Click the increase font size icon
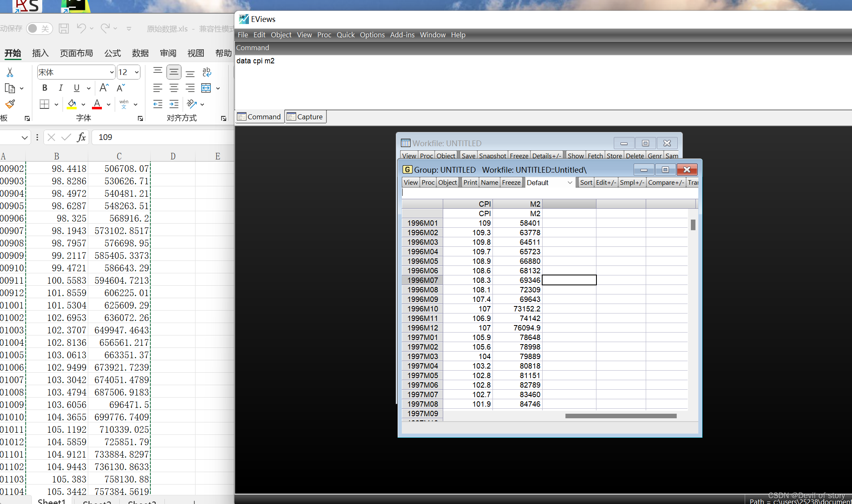Viewport: 852px width, 504px height. [104, 88]
